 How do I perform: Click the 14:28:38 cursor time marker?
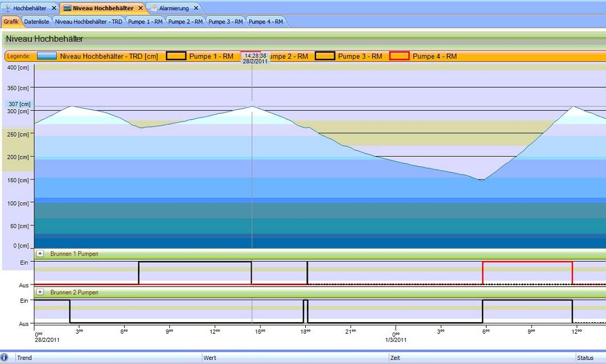[x=255, y=55]
